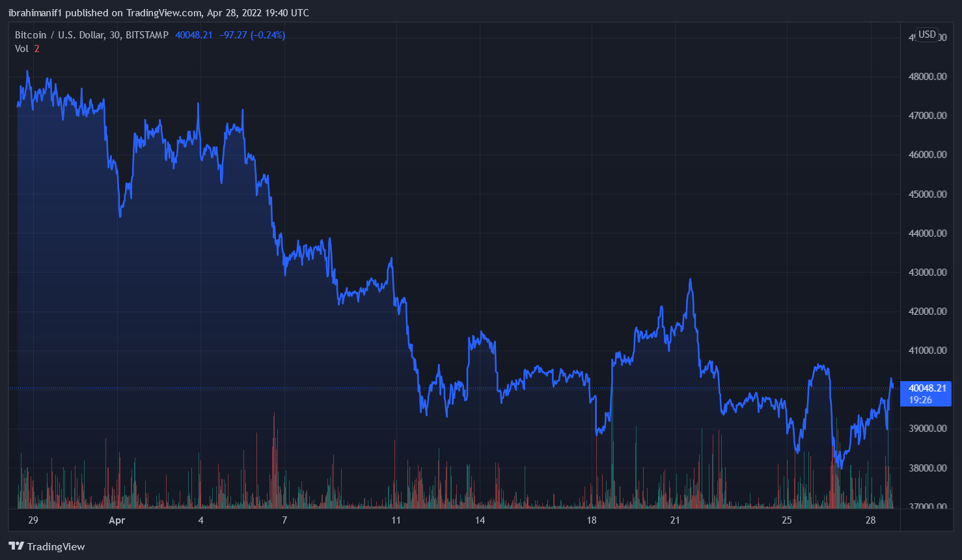Click the Bitcoin / U.S. Dollar symbol title
962x560 pixels.
[59, 35]
